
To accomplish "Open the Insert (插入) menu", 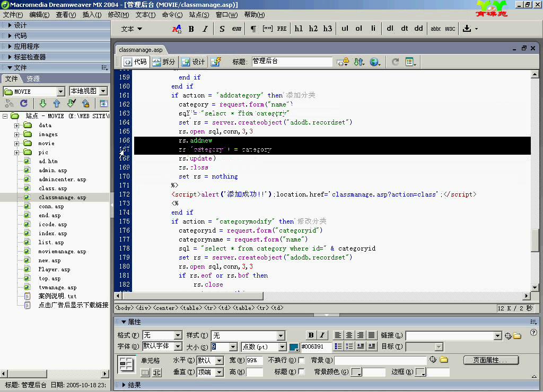I will (x=92, y=14).
